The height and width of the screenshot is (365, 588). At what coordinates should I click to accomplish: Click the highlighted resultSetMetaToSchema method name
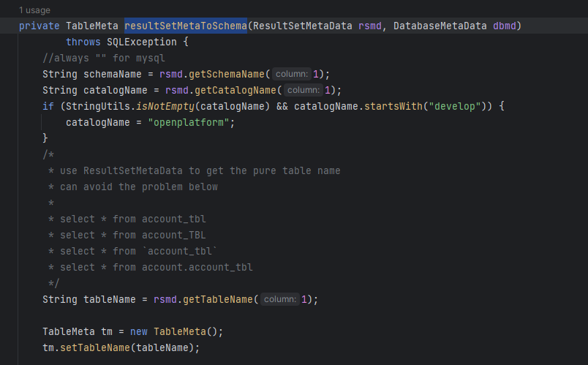coord(185,26)
